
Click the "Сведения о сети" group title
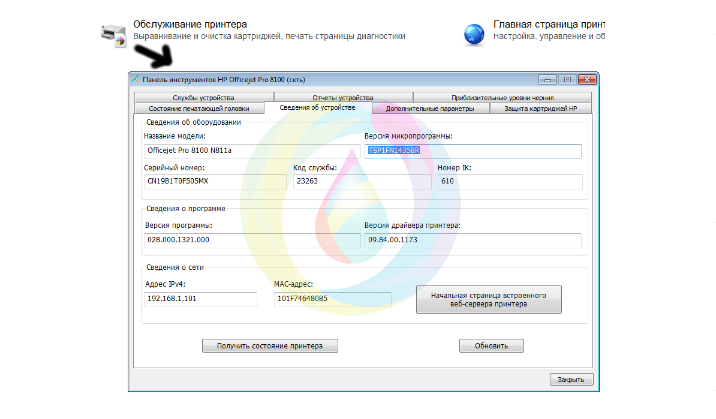[175, 267]
